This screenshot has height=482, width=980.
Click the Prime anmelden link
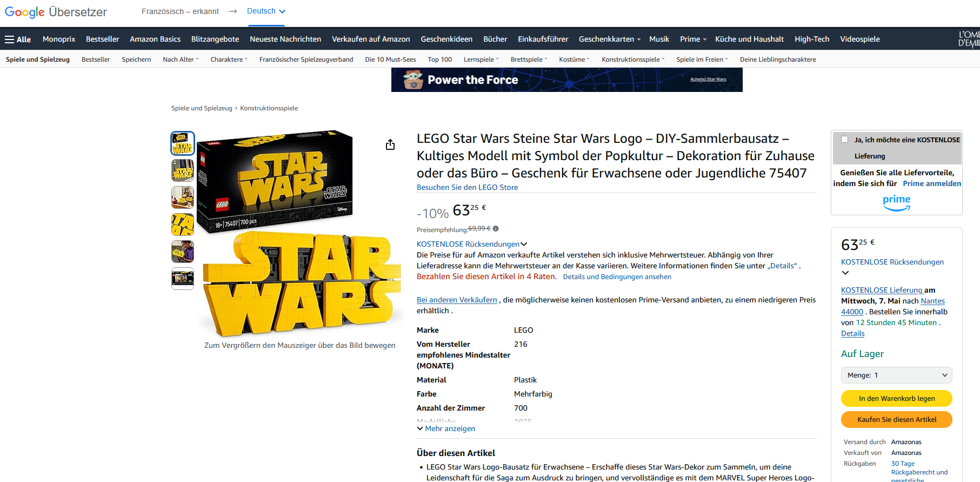[x=932, y=184]
